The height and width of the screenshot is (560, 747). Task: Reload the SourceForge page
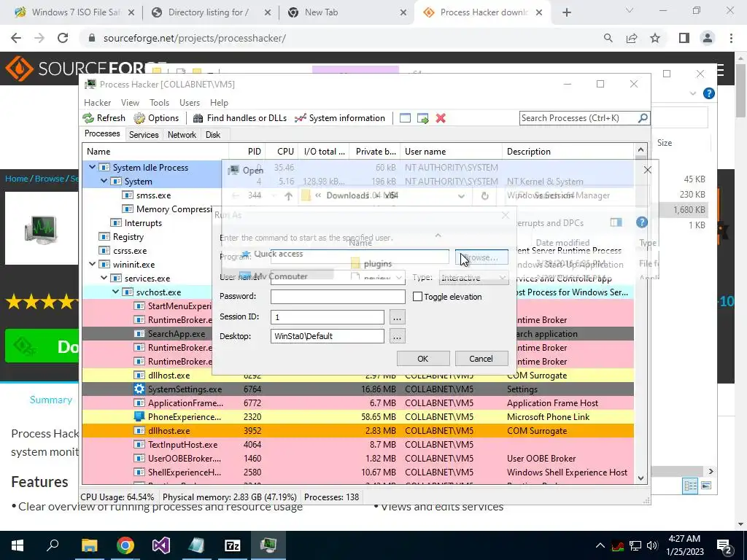[63, 38]
